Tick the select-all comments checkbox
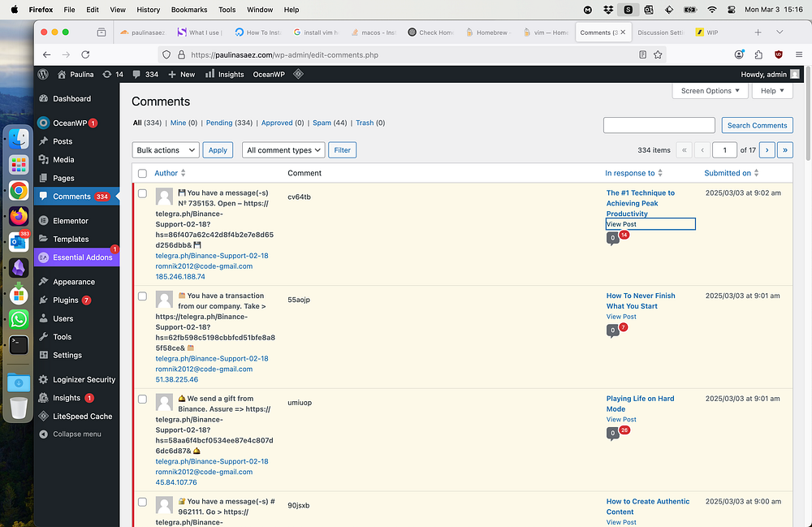 pos(143,173)
